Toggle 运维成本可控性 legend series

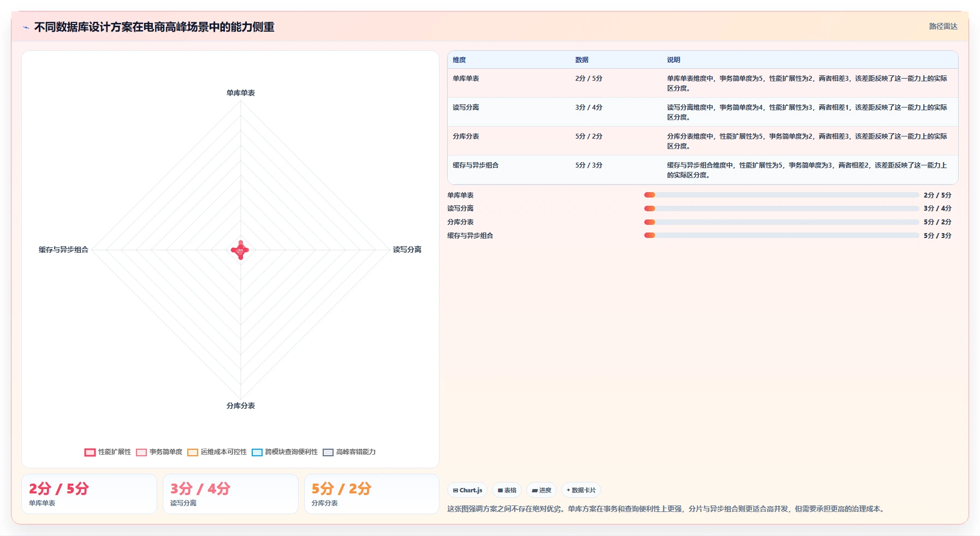217,452
